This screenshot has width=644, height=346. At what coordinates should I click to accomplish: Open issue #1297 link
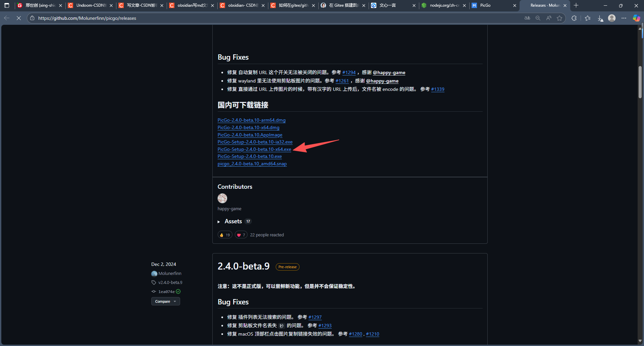(315, 317)
